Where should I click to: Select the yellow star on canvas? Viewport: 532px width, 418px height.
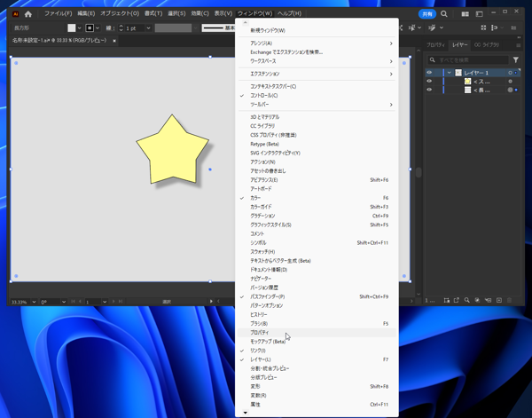click(x=172, y=153)
